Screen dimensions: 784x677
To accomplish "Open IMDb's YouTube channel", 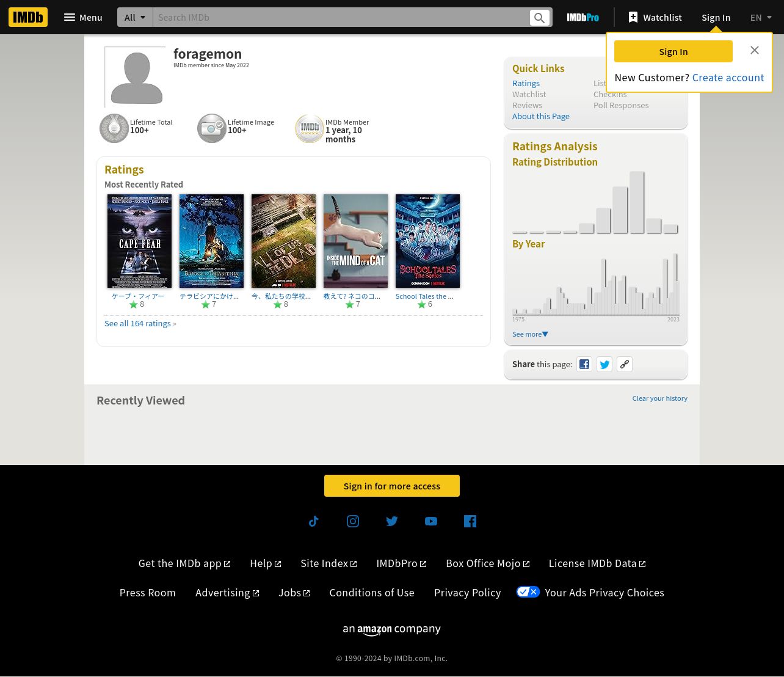I will [431, 521].
